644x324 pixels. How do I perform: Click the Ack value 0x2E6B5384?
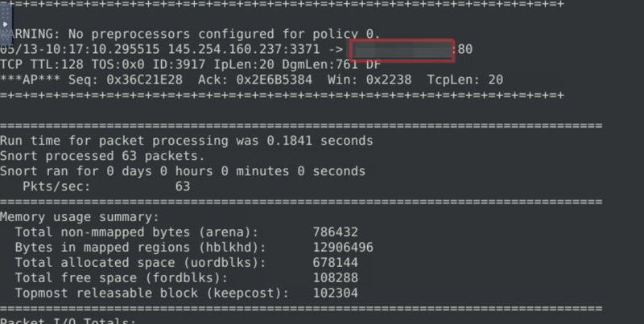(x=274, y=80)
